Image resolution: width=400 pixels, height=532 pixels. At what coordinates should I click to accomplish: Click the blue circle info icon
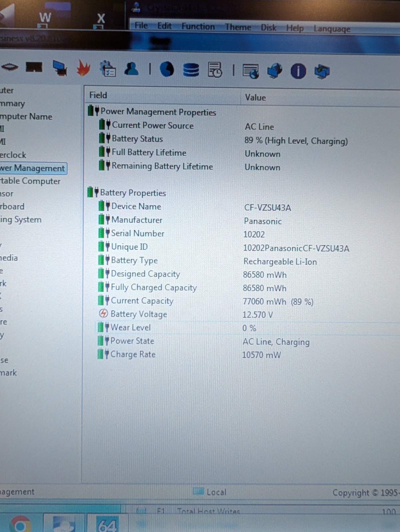298,71
